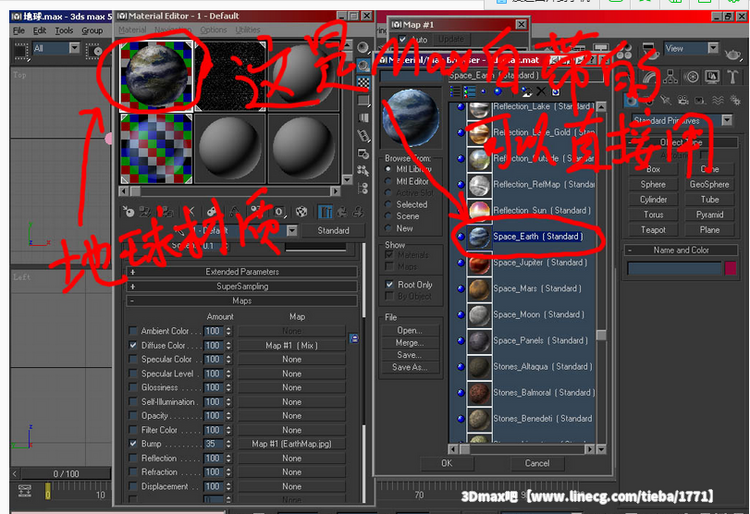The image size is (750, 514).
Task: Open Motion command panel tab
Action: 692,77
